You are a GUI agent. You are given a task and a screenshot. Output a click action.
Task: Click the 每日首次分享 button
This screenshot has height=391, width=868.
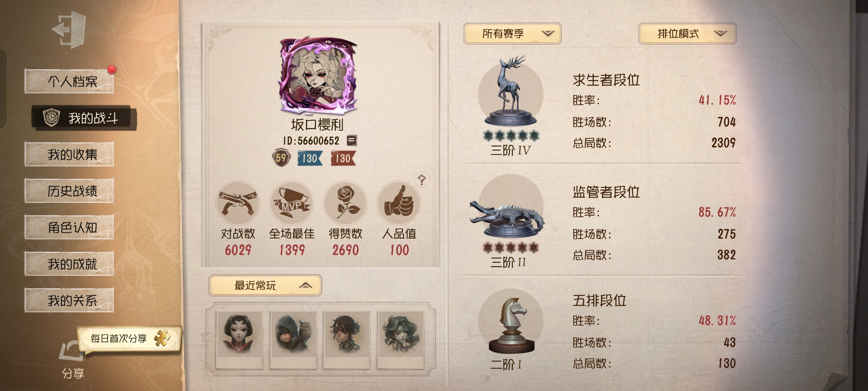(x=129, y=339)
